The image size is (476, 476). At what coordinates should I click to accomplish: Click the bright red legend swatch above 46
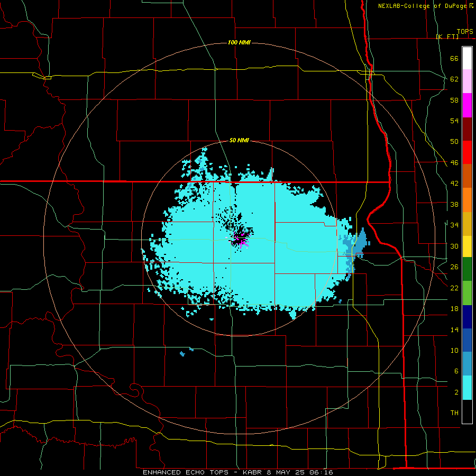[x=467, y=152]
